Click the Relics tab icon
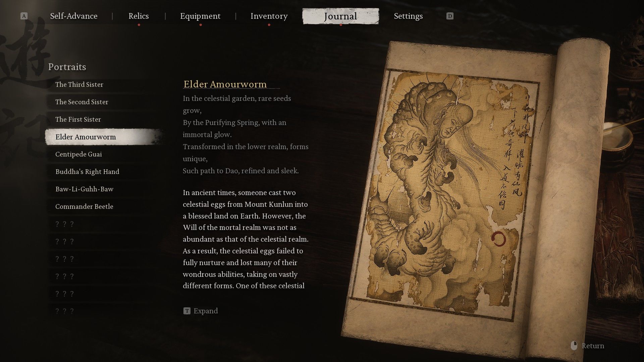The width and height of the screenshot is (644, 362). [138, 16]
